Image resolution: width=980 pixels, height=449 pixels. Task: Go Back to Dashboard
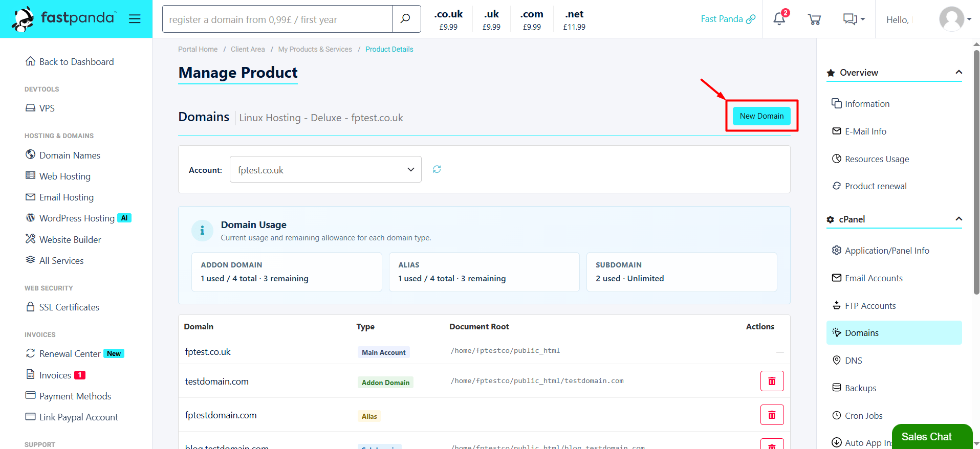click(x=70, y=62)
